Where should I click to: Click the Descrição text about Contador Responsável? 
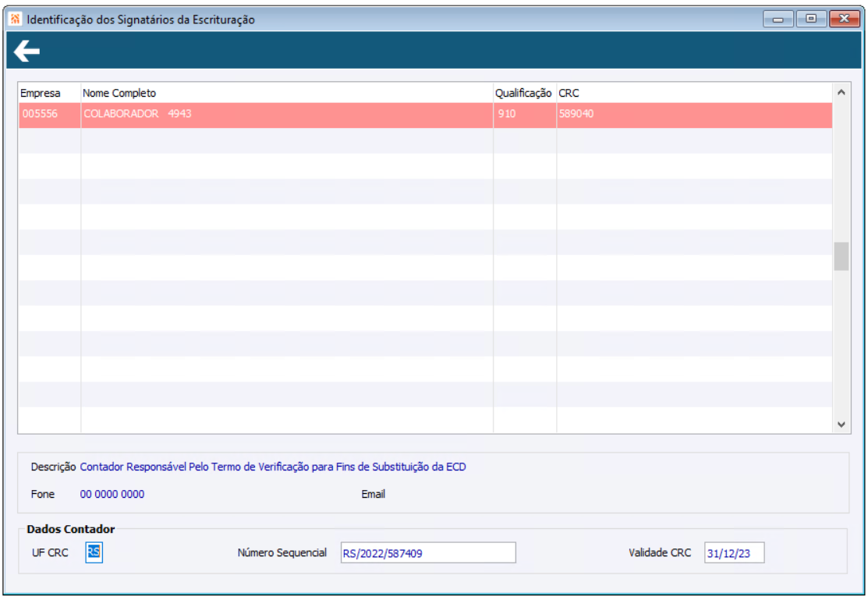[273, 467]
